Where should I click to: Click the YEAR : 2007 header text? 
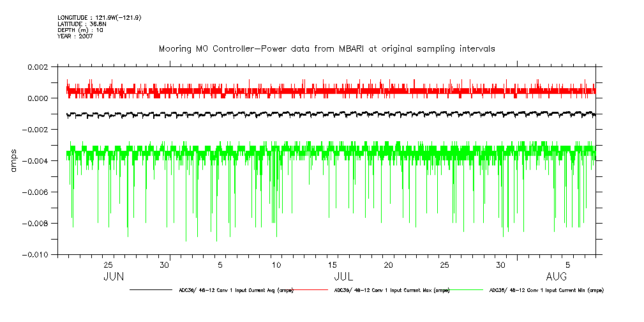click(x=75, y=36)
